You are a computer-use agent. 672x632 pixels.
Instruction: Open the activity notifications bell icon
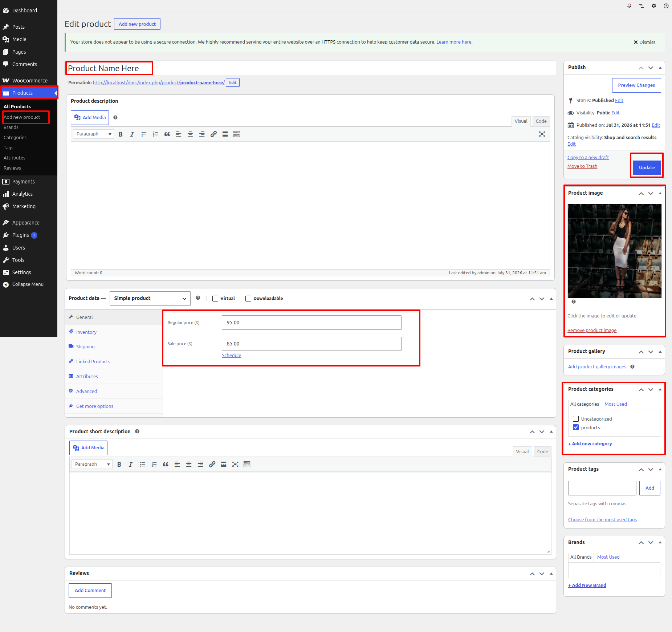point(629,6)
